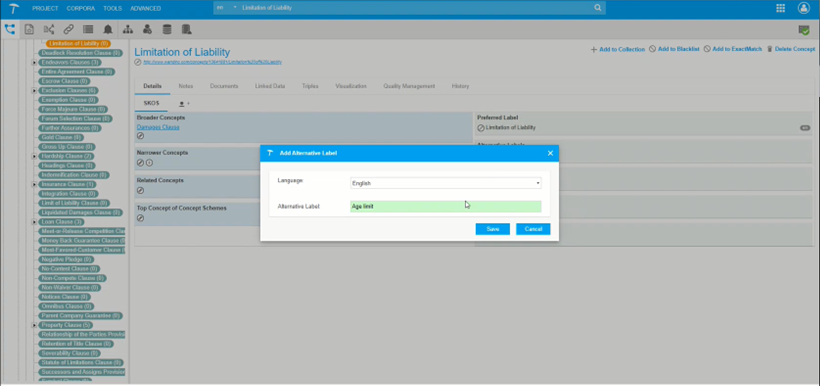Open the Damages Clause broader concept link
Viewport: 820px width, 386px height.
coord(158,127)
